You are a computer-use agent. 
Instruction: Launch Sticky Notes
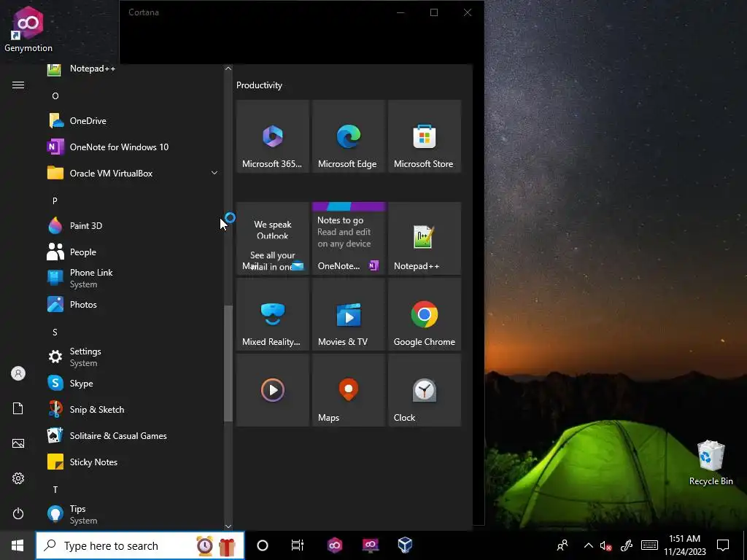coord(133,462)
